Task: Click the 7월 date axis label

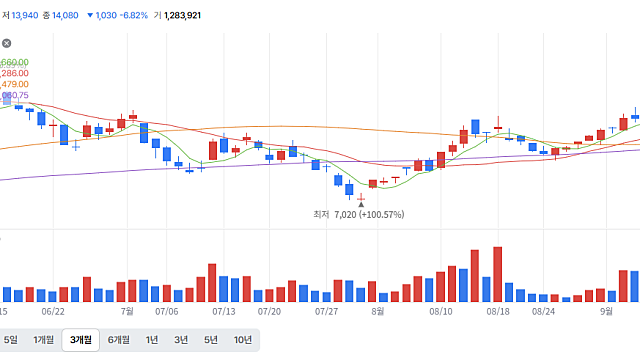Action: click(x=127, y=311)
